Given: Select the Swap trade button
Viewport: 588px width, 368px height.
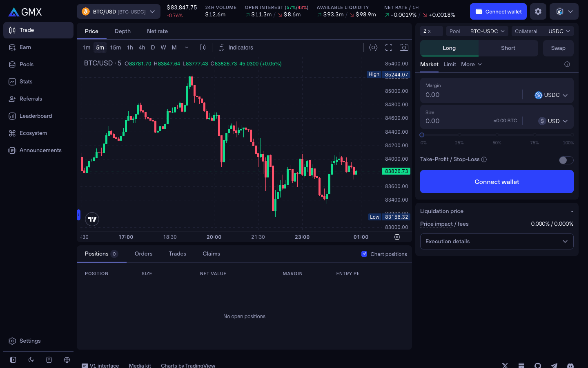Looking at the screenshot, I should click(x=558, y=48).
